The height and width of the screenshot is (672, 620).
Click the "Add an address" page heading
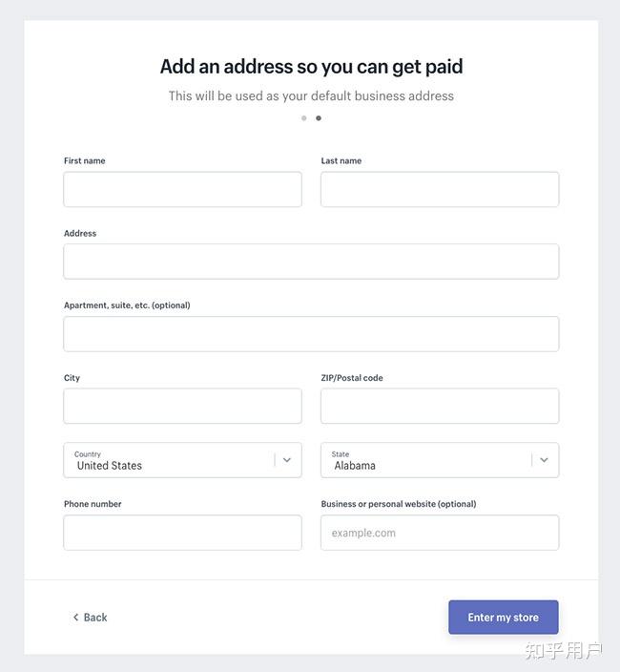coord(311,66)
